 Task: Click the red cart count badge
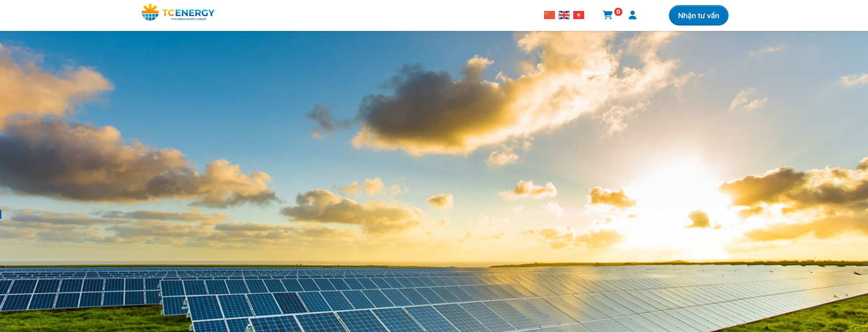618,12
